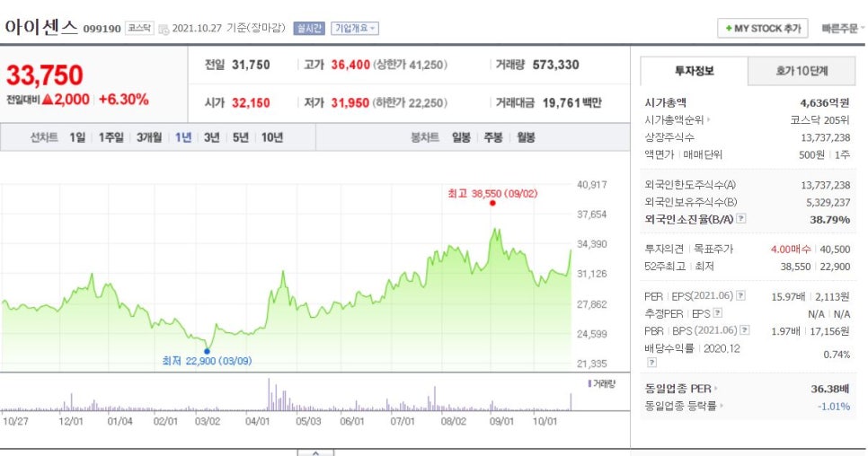Click the 실시간 realtime badge
The height and width of the screenshot is (456, 868).
308,28
